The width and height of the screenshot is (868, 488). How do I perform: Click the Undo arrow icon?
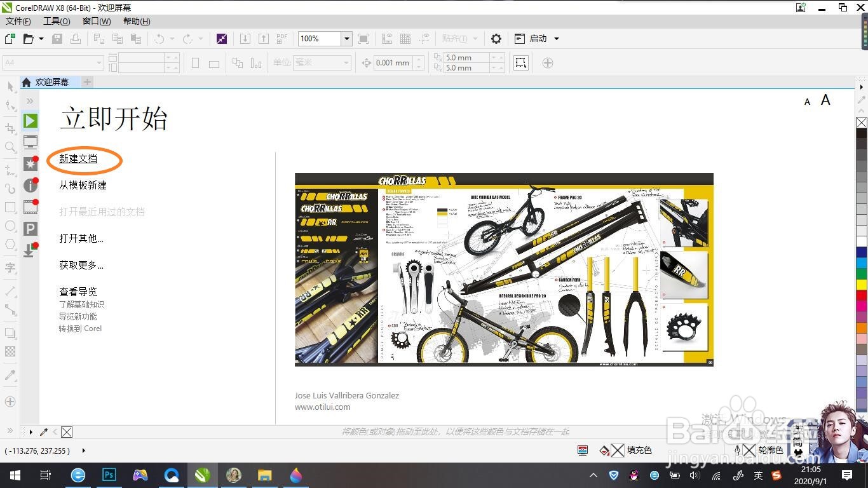tap(159, 39)
